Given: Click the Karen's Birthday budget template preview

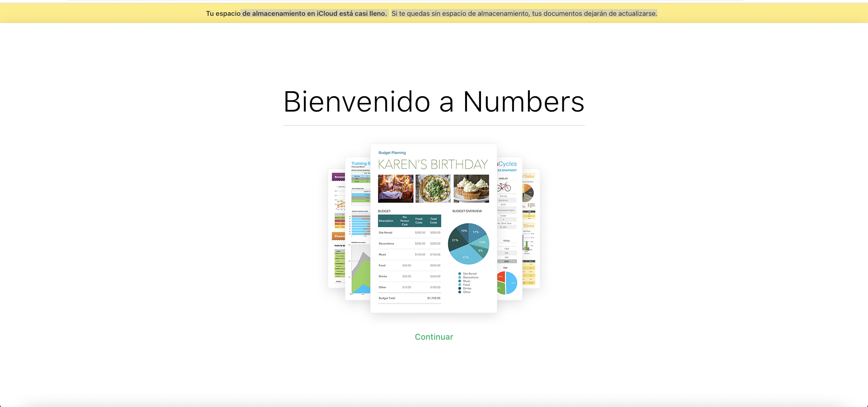Looking at the screenshot, I should click(x=434, y=228).
